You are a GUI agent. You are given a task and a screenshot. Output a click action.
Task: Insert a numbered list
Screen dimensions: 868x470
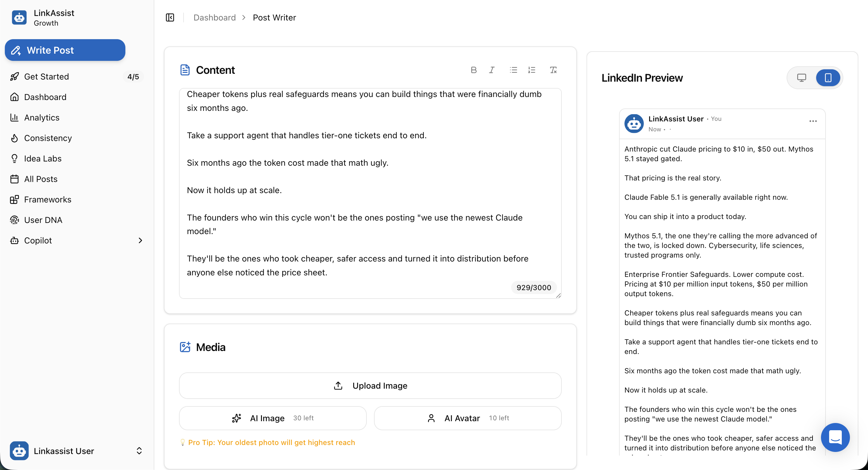click(531, 70)
